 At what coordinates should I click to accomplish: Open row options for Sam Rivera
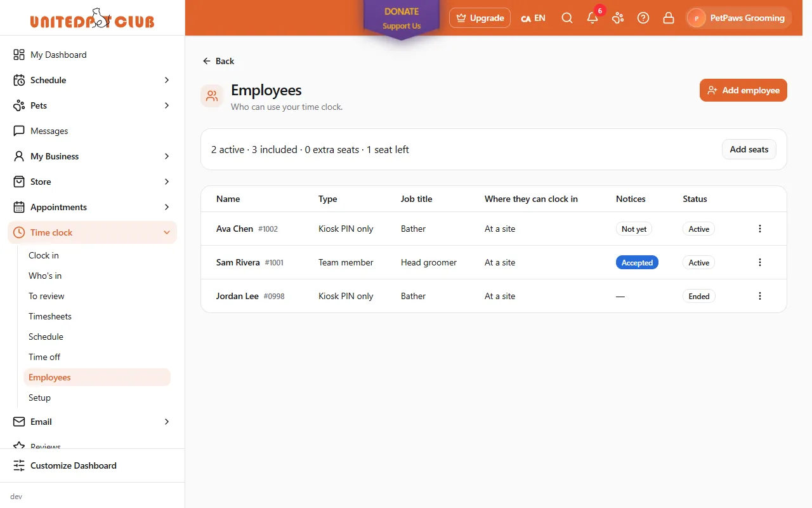(x=760, y=262)
